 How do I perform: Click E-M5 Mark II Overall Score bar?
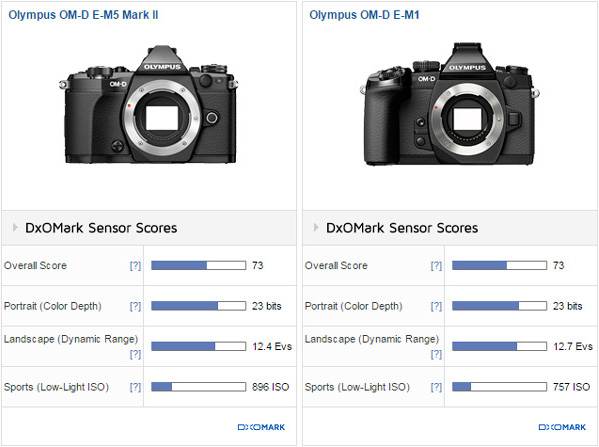pos(199,265)
